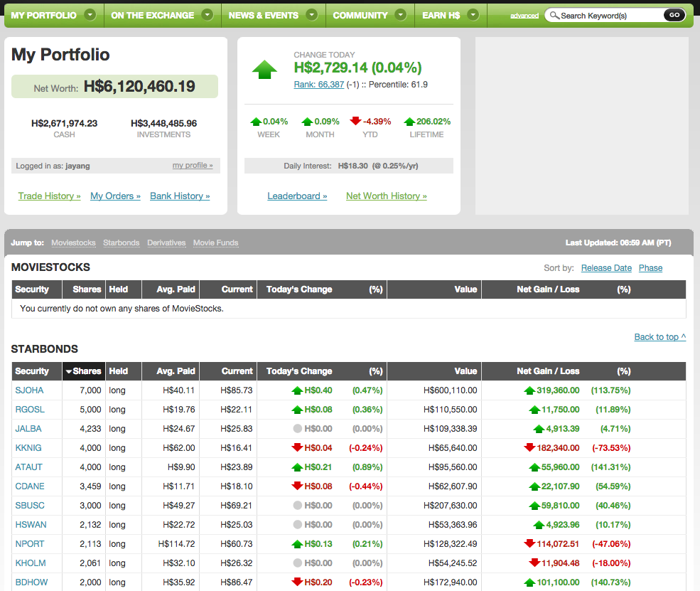Click the Back to top link
The width and height of the screenshot is (700, 591).
pos(659,337)
